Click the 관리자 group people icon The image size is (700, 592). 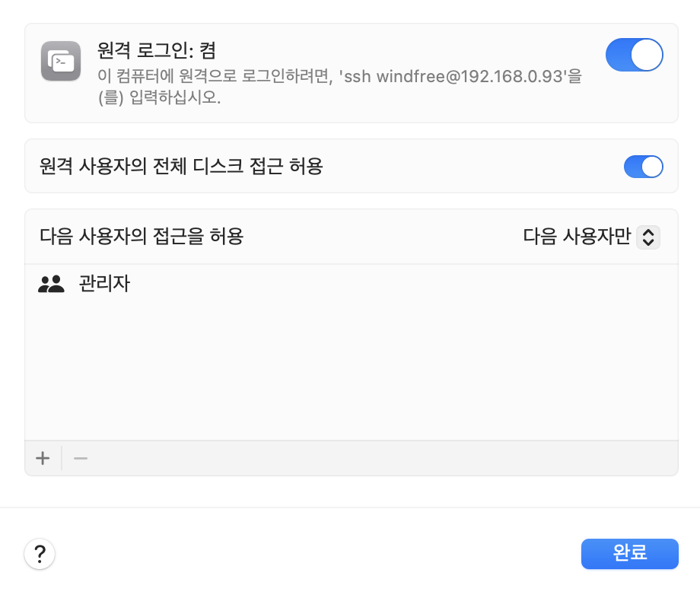[x=51, y=285]
